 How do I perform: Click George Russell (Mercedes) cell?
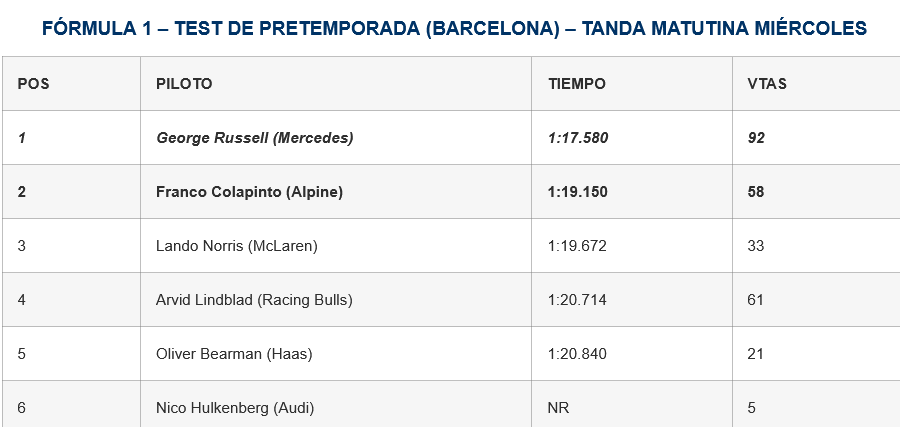point(255,138)
